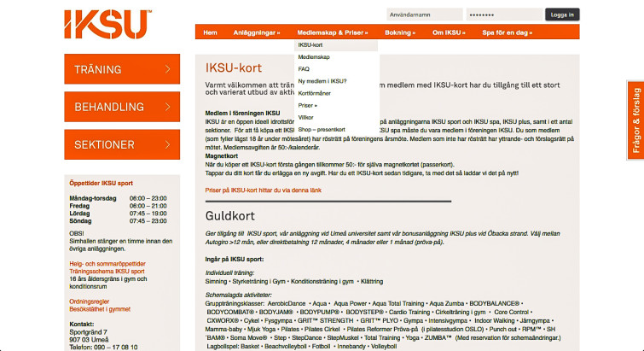Open the Ordningsregler link
The width and height of the screenshot is (644, 351).
(89, 301)
